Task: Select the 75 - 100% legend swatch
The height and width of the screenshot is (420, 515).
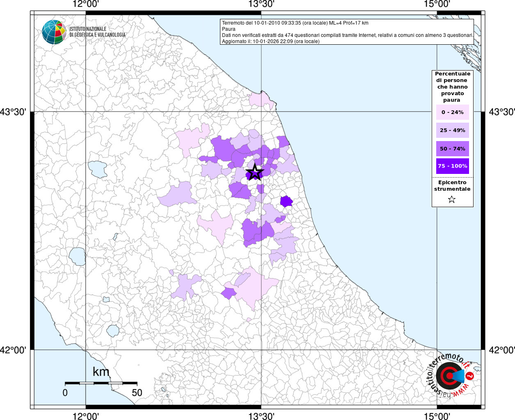Action: coord(452,166)
